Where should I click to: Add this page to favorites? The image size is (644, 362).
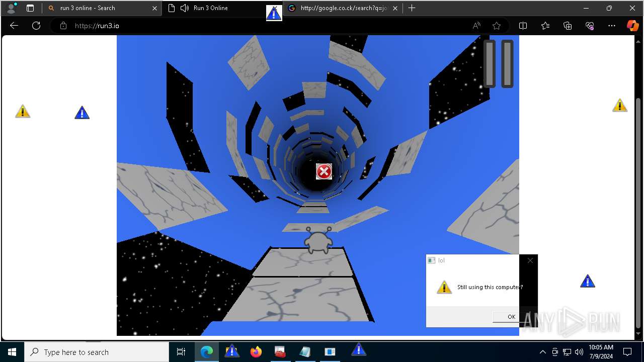pos(497,26)
